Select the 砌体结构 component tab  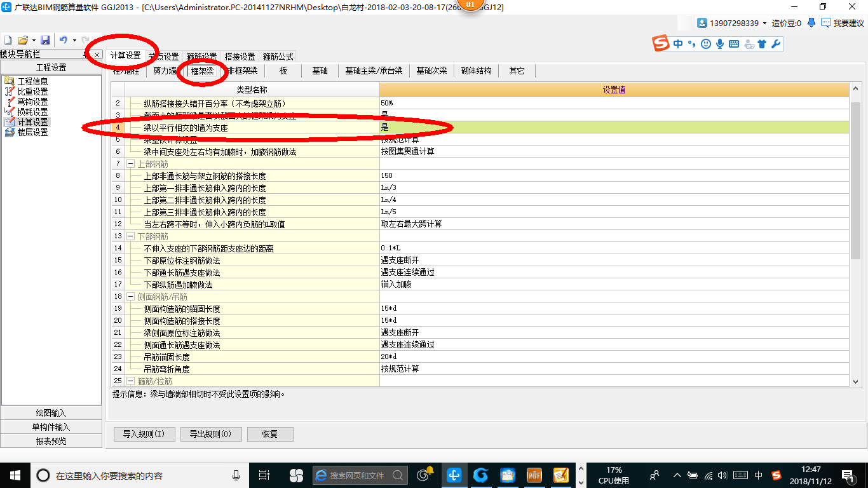pos(477,71)
